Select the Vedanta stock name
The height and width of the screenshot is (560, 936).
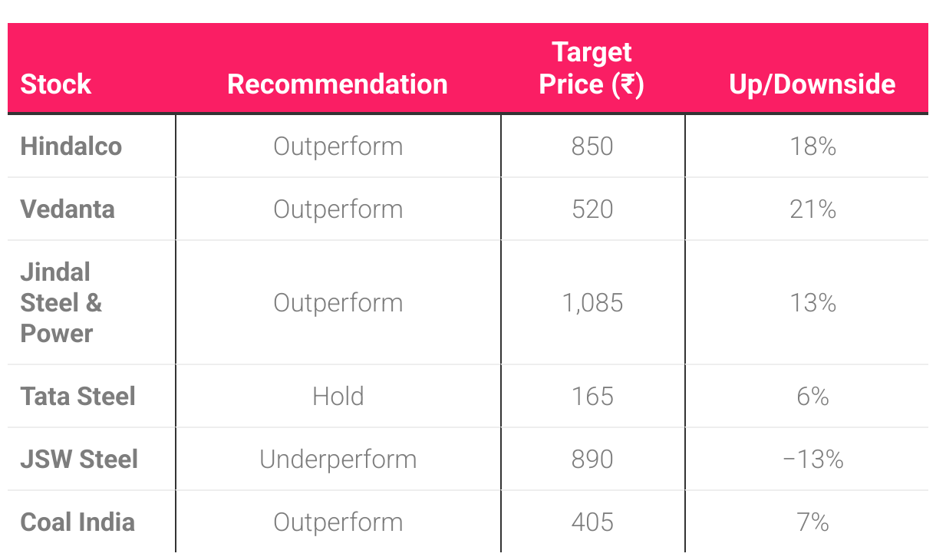pos(68,209)
